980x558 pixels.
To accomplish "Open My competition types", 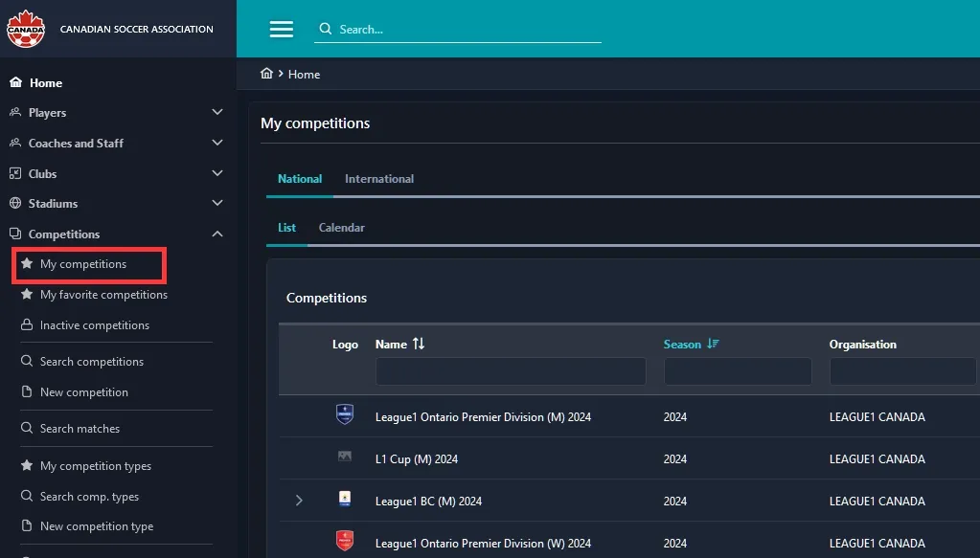I will tap(96, 466).
